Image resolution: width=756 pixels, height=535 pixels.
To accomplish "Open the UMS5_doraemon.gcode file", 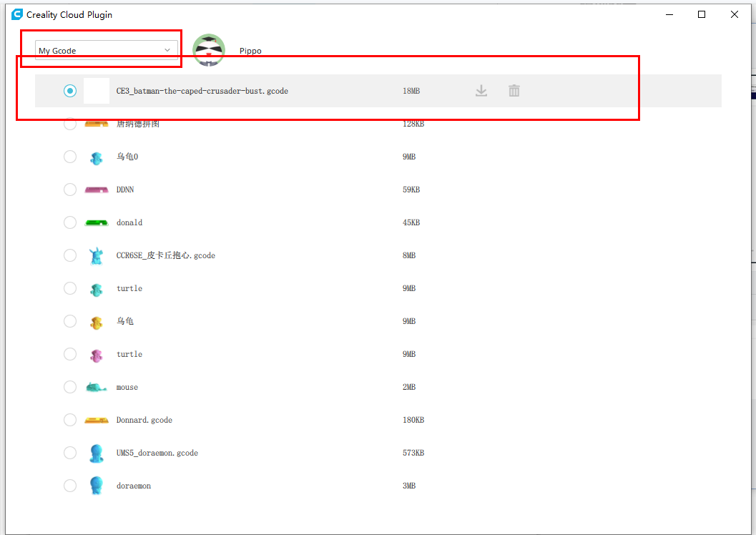I will [x=157, y=452].
